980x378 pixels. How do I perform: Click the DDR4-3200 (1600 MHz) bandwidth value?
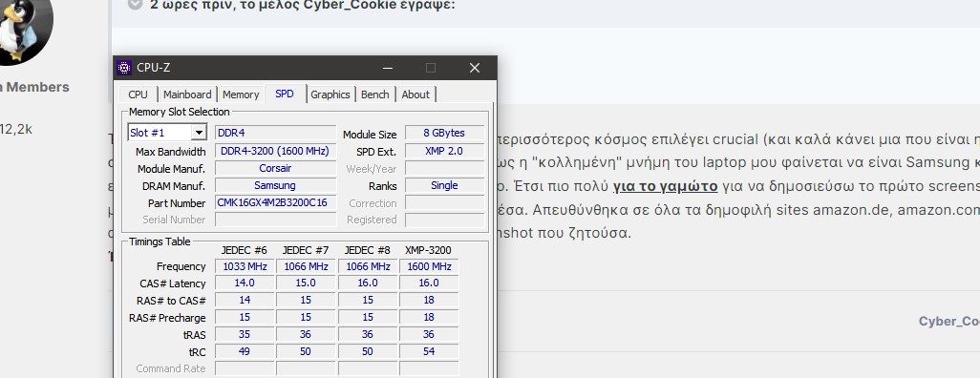point(275,151)
